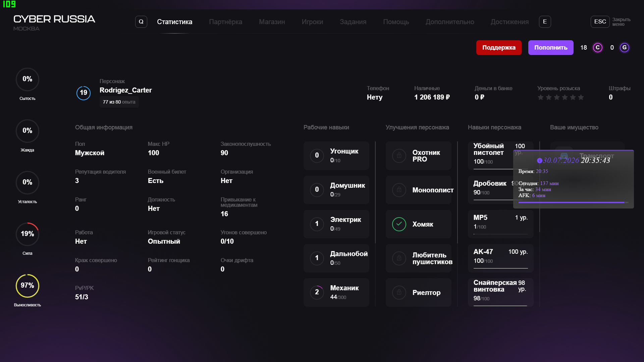
Task: Click the Угонщик skill level circle
Action: [x=317, y=156]
